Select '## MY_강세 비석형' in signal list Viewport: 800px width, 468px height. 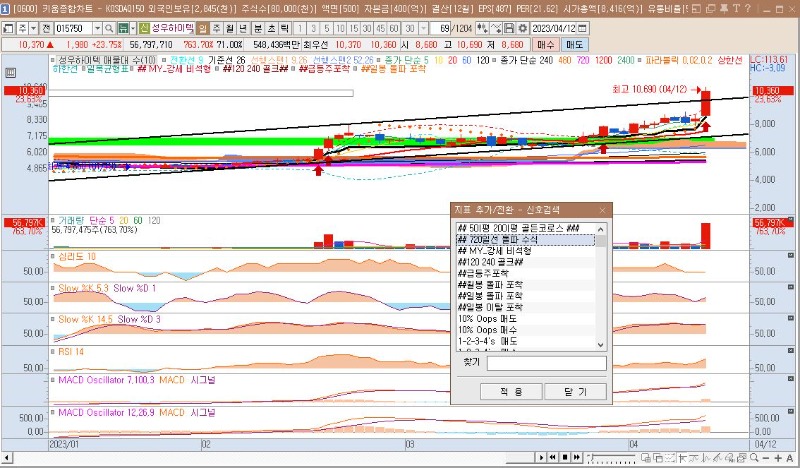click(494, 250)
